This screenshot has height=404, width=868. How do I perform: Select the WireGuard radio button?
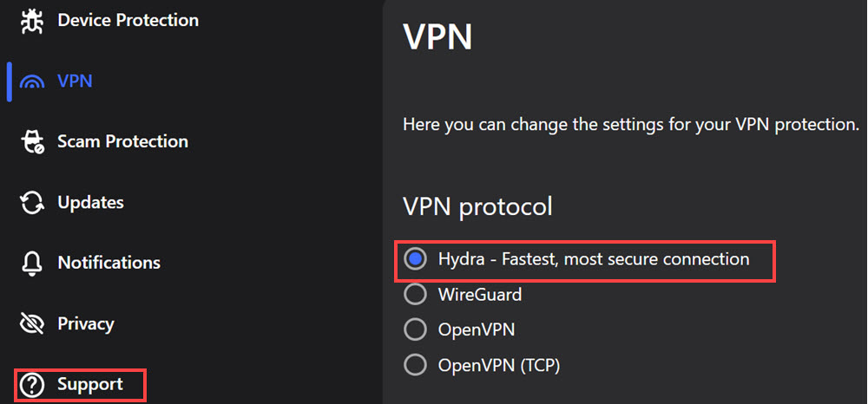[x=415, y=294]
